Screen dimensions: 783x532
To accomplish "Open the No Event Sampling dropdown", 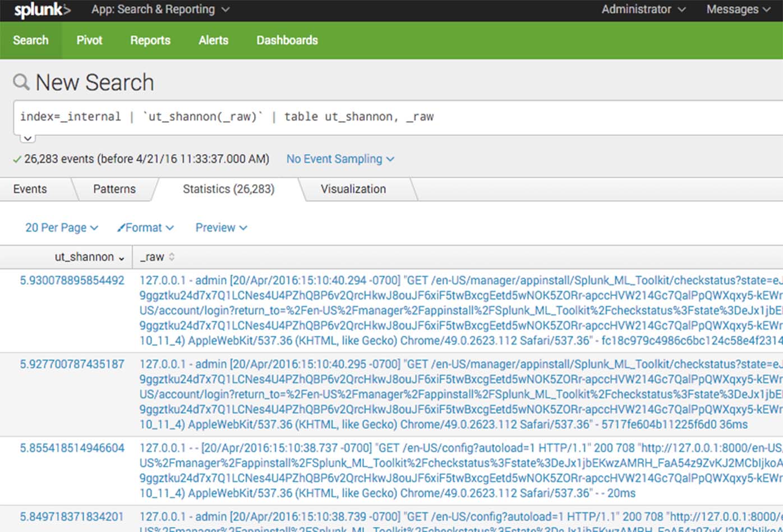I will pyautogui.click(x=340, y=159).
